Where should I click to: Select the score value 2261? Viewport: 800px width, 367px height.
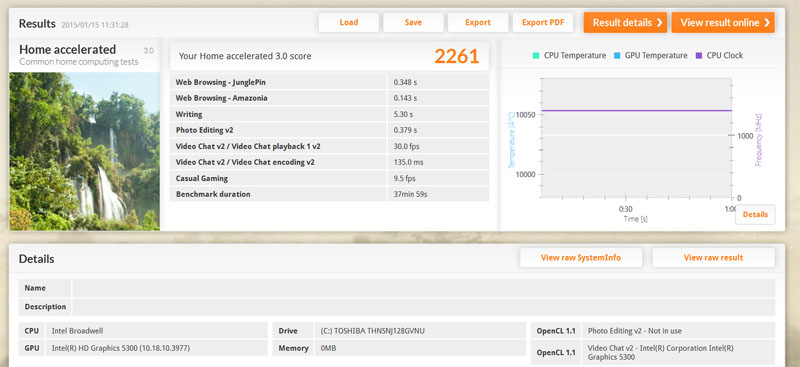point(457,56)
